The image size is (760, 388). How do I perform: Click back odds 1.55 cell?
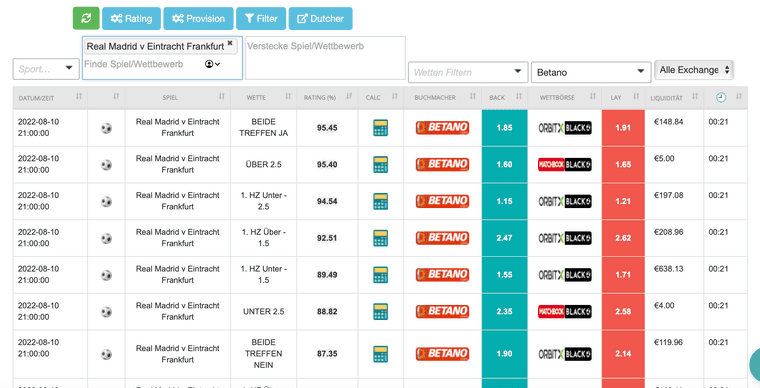[x=505, y=275]
